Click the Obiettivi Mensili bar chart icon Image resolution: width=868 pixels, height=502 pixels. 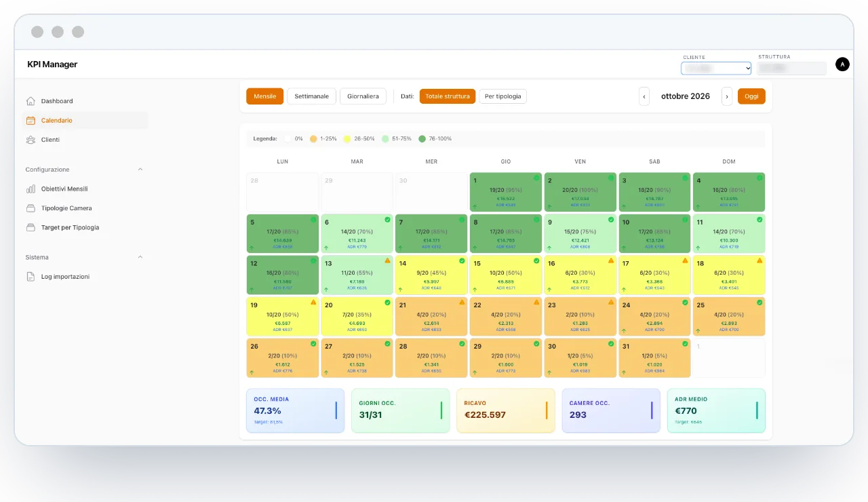pyautogui.click(x=31, y=189)
